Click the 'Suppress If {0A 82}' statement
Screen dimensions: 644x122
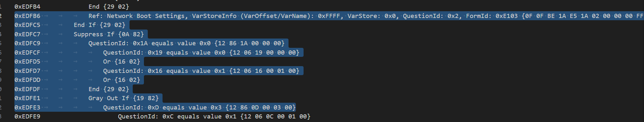[109, 34]
